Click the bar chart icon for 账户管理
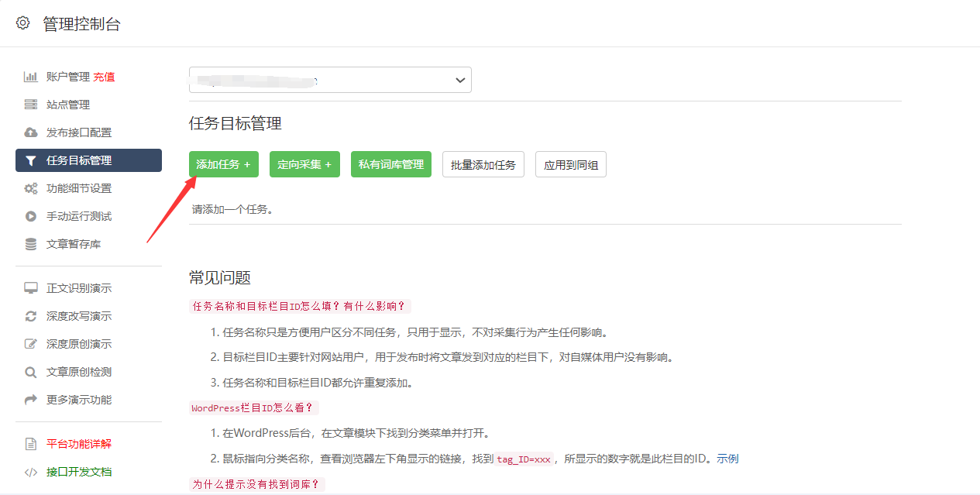Screen dimensions: 980x495 point(31,77)
